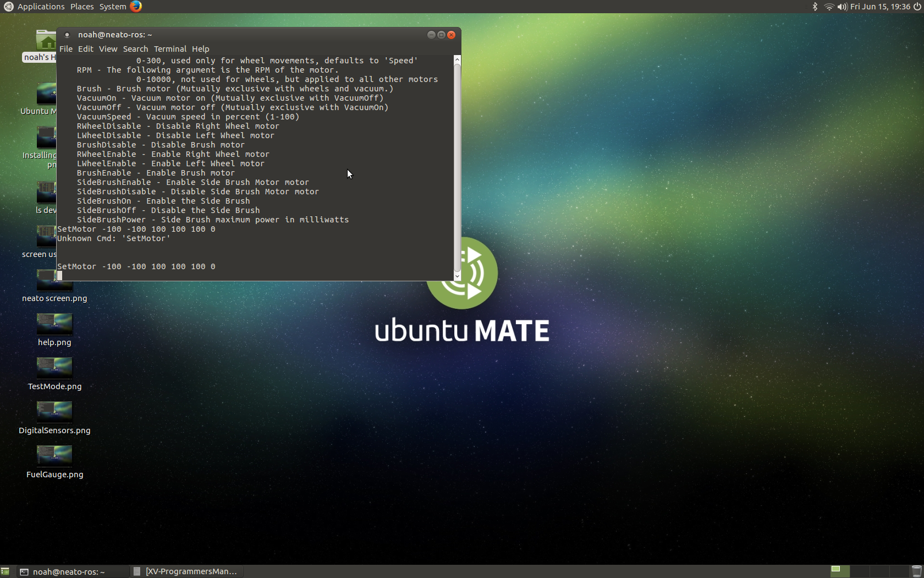This screenshot has width=924, height=578.
Task: Click the show desktop icon in bottom panel
Action: click(5, 571)
